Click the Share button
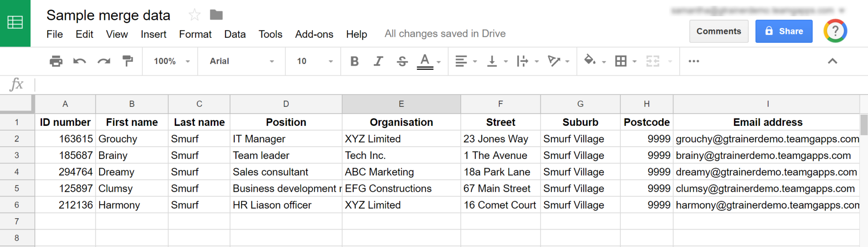 (x=784, y=31)
